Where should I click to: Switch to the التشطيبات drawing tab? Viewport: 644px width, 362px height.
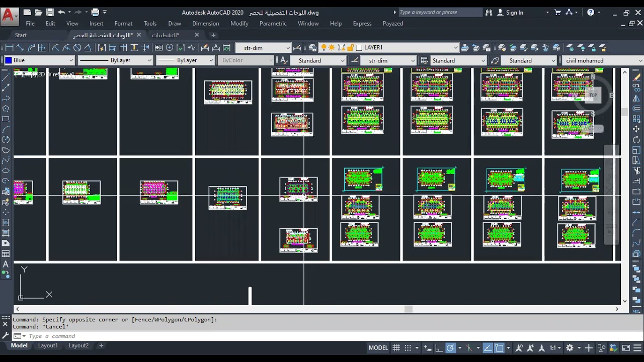coord(166,35)
